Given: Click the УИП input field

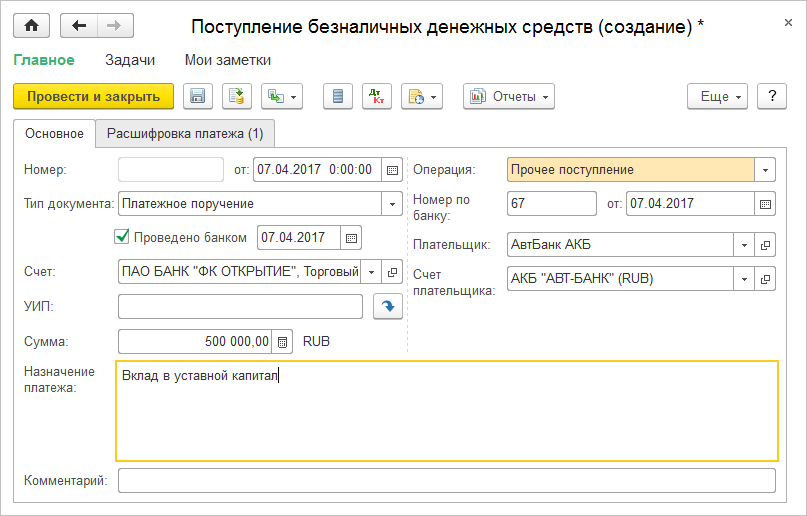Looking at the screenshot, I should [x=240, y=307].
